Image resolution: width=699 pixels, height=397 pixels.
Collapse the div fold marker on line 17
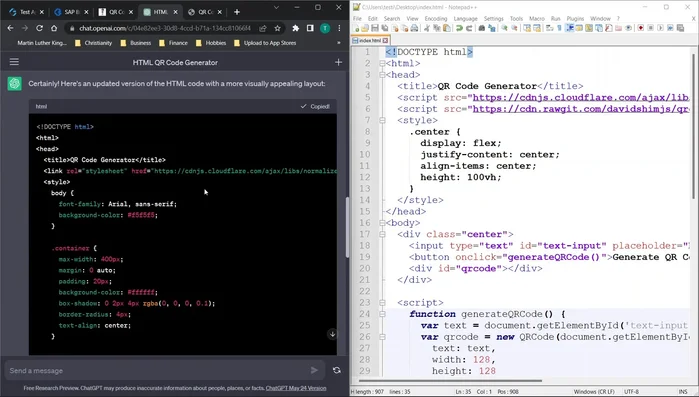coord(382,234)
